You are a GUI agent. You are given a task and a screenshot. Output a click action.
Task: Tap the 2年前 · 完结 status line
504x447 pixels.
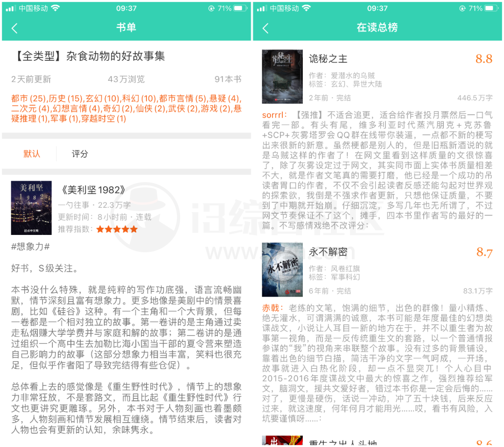point(330,98)
